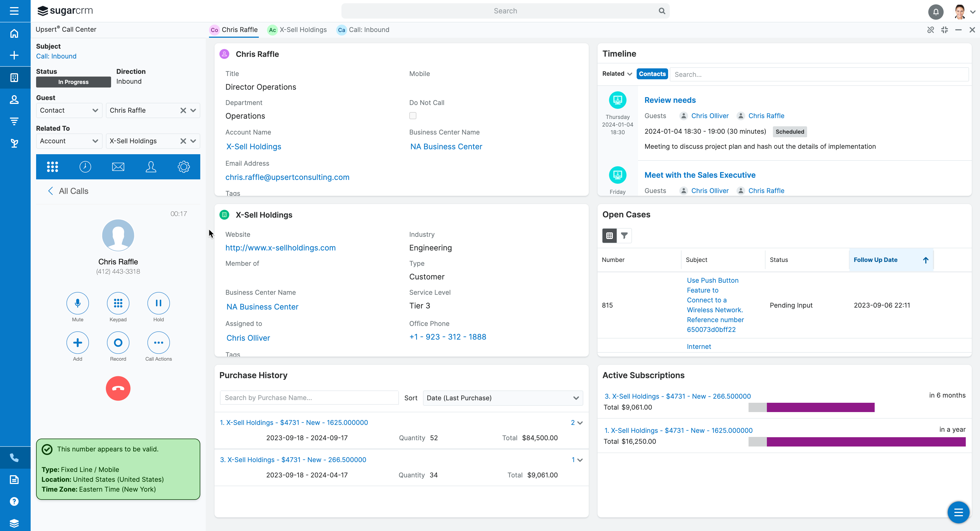Open the call history clock icon

coord(85,167)
